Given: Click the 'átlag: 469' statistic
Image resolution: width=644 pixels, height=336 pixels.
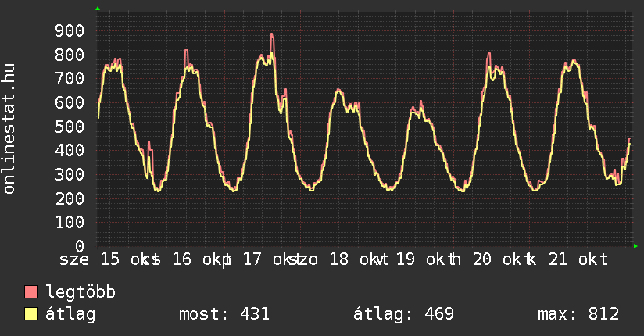Looking at the screenshot, I should click(403, 314).
